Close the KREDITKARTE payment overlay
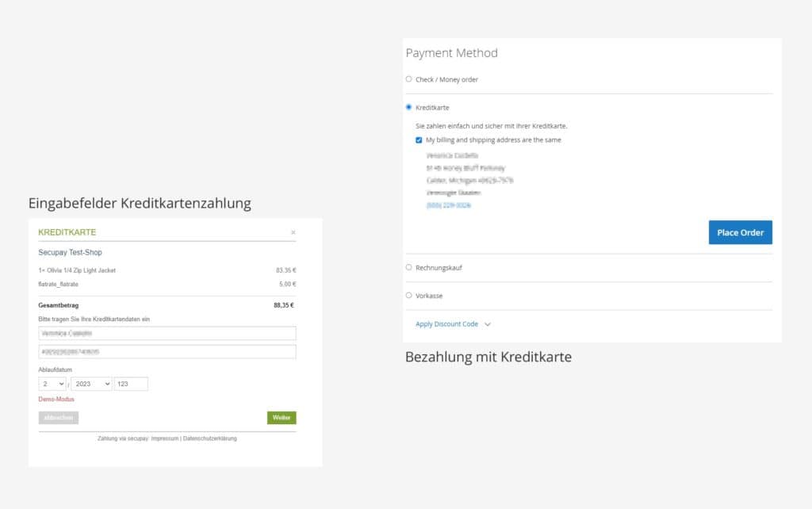812x509 pixels. pos(294,232)
